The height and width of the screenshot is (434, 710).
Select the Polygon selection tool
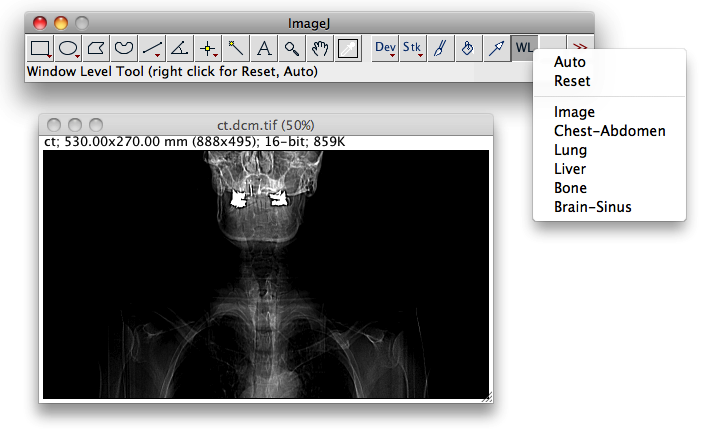pos(96,48)
